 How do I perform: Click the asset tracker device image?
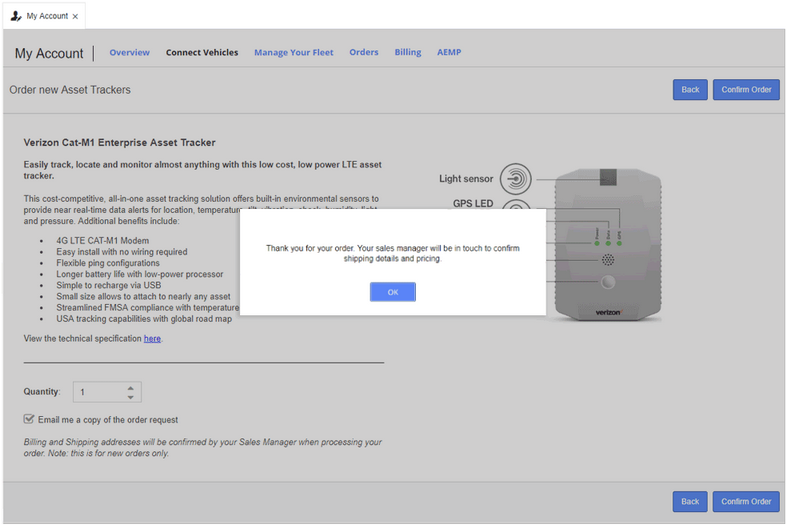coord(608,245)
